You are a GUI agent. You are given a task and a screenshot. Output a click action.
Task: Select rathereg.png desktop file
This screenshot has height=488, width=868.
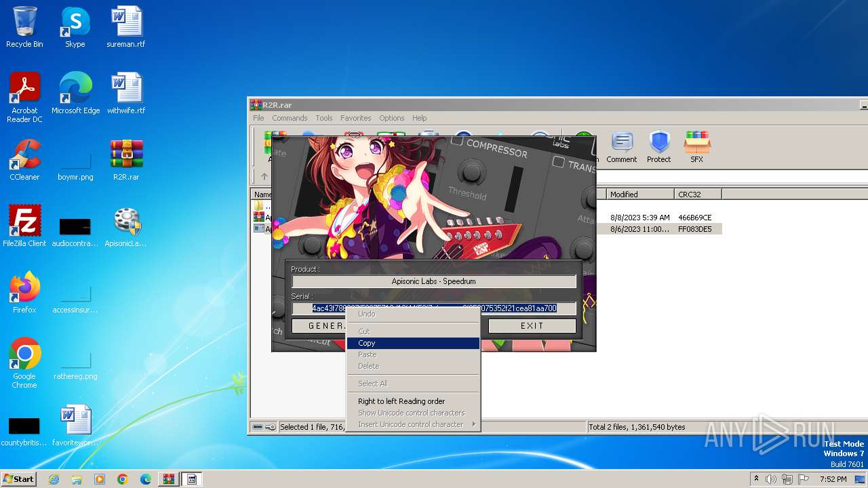(75, 366)
